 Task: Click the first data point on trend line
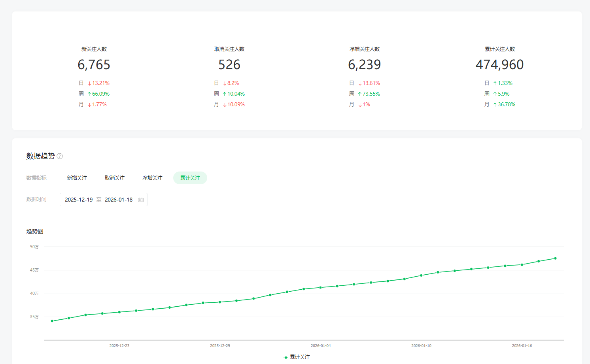pos(52,321)
